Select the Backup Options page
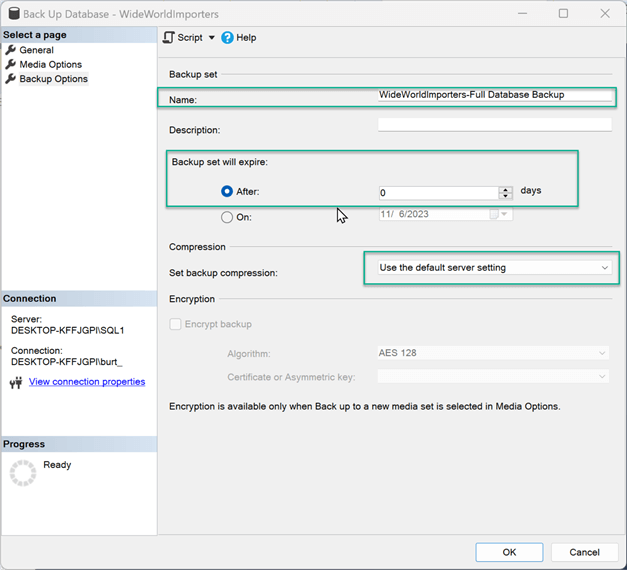627x570 pixels. pyautogui.click(x=54, y=79)
